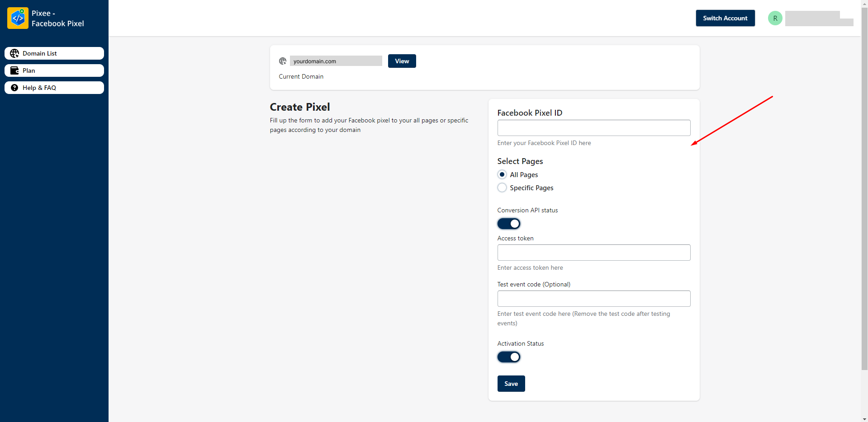The width and height of the screenshot is (868, 422).
Task: Focus the Facebook Pixel ID input field
Action: tap(594, 128)
